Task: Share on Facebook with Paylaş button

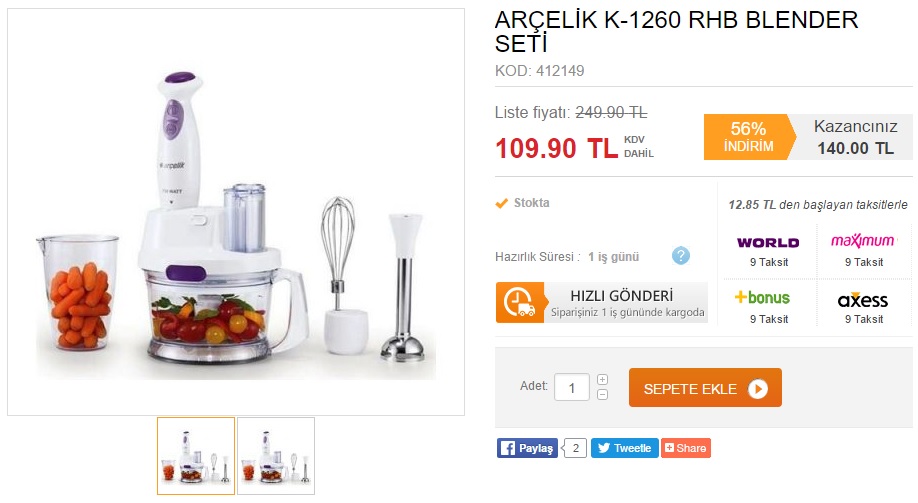Action: (x=527, y=448)
